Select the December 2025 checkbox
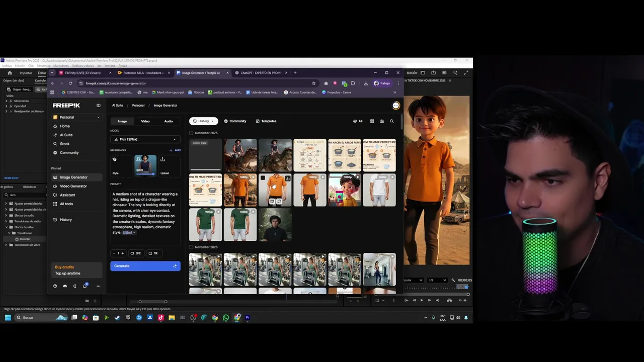This screenshot has height=362, width=644. [x=191, y=133]
